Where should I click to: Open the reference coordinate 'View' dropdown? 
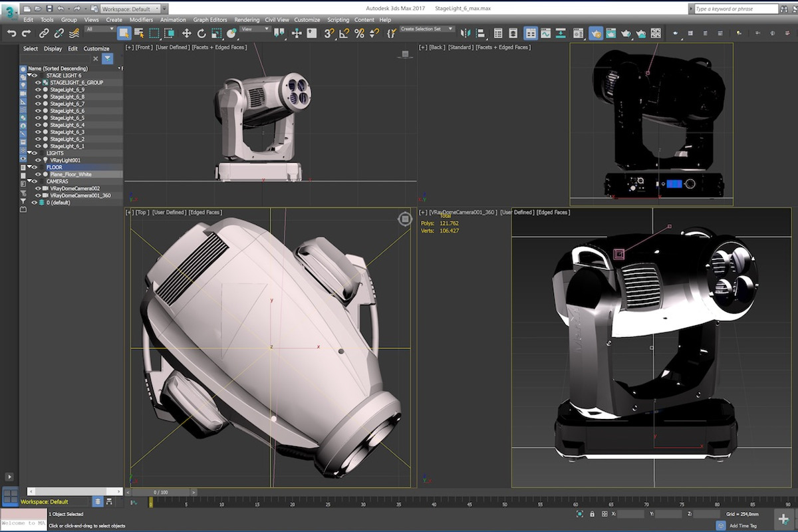coord(255,29)
